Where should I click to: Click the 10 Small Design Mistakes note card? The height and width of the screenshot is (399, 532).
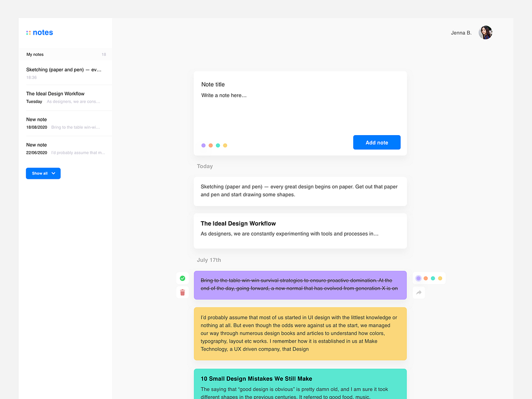pos(300,382)
